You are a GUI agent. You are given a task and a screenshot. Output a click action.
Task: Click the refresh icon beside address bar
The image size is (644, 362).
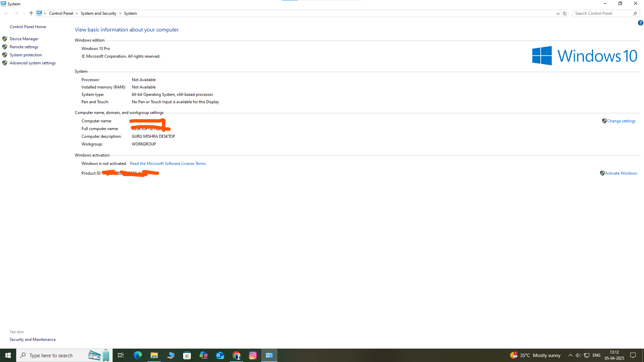click(x=565, y=13)
